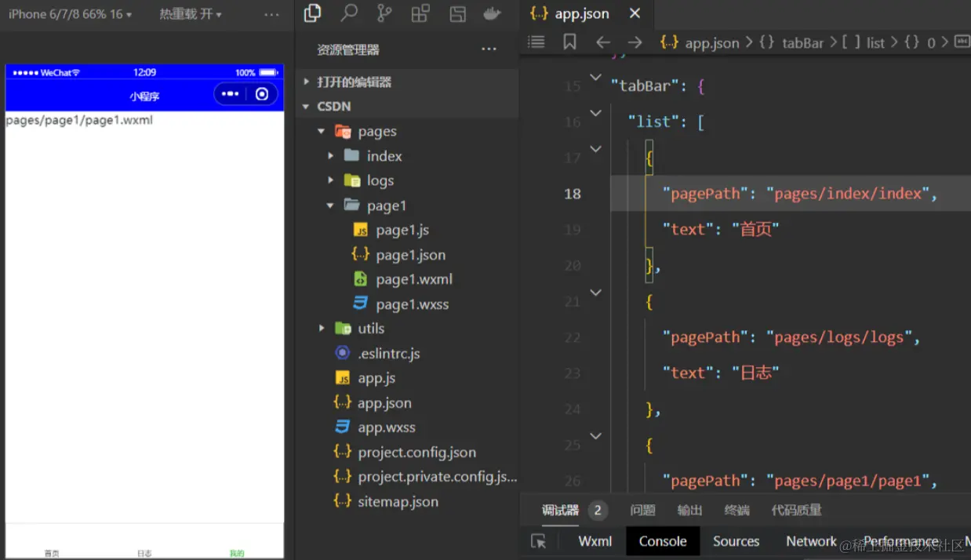Collapse the page1 folder
Screen dimensions: 971x560
click(x=330, y=205)
